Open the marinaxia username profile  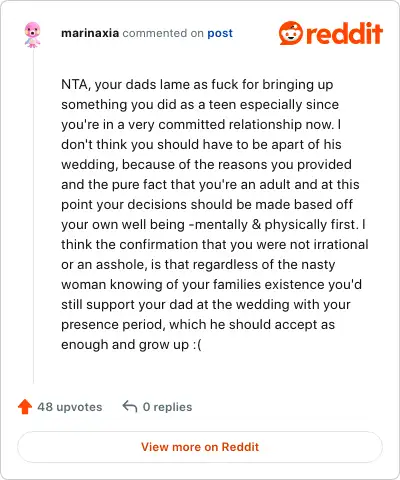(x=90, y=33)
